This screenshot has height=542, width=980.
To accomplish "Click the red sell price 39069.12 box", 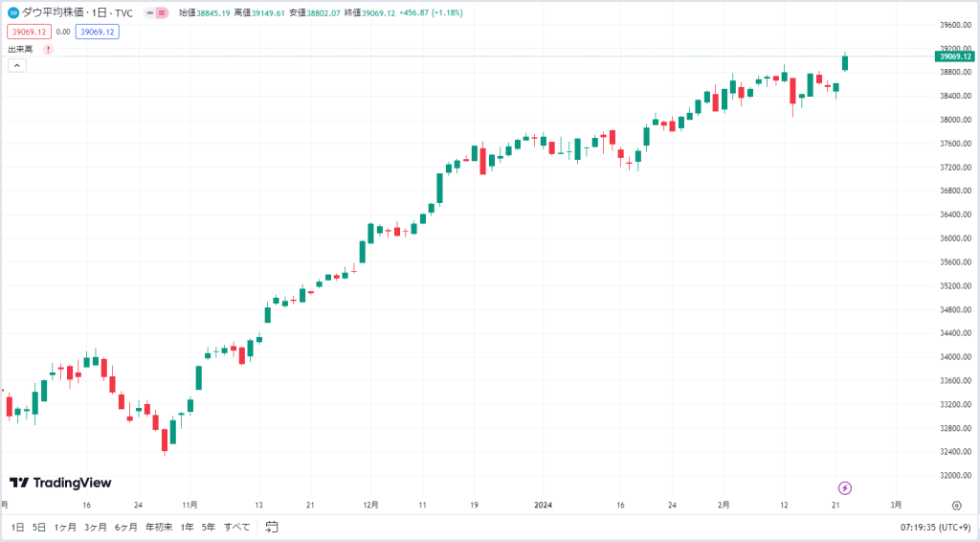I will [29, 32].
